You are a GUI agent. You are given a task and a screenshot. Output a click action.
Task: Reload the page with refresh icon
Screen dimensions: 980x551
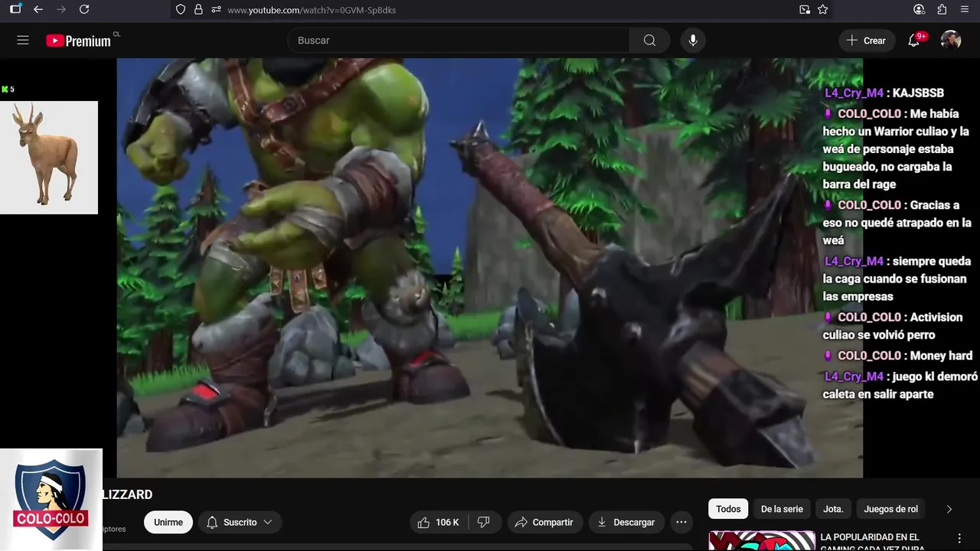tap(84, 9)
